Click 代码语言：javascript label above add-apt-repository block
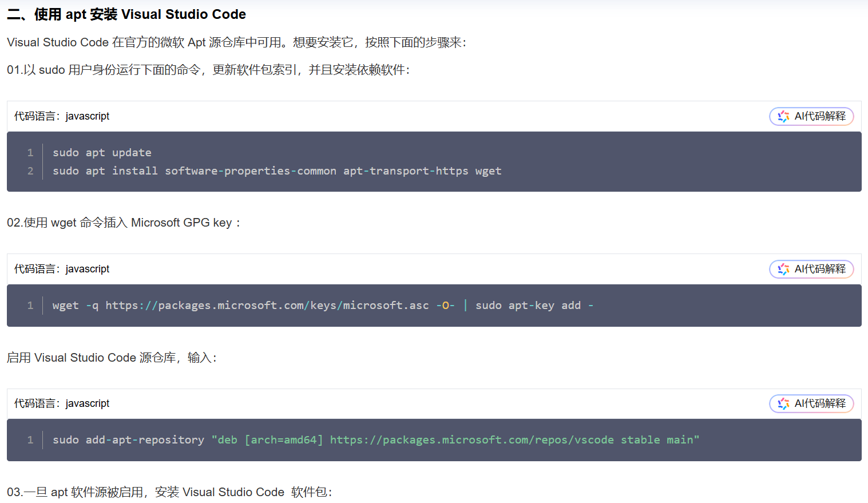This screenshot has width=868, height=503. click(x=62, y=403)
